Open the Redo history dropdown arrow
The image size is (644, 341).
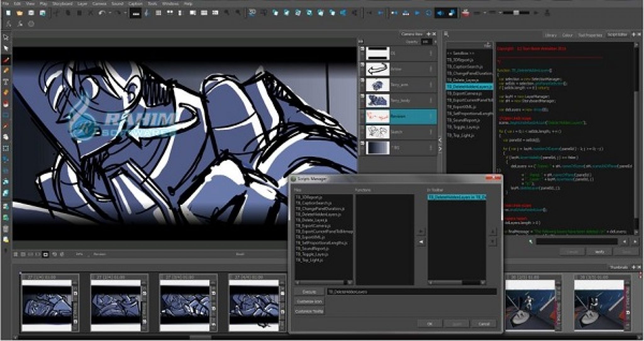pyautogui.click(x=125, y=13)
